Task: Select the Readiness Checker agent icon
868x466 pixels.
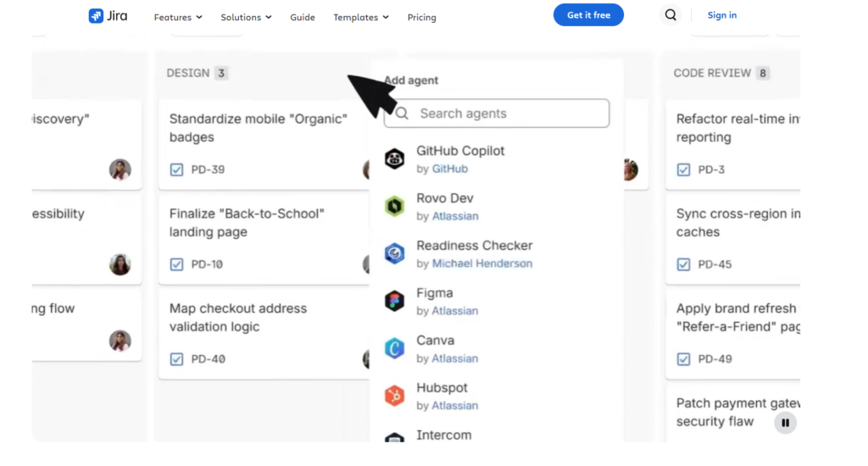Action: click(x=395, y=253)
